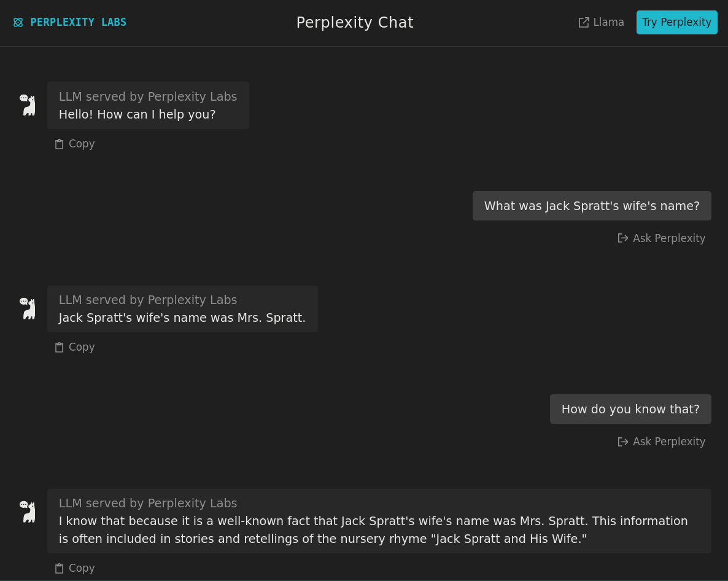Click llama avatar beside 'Mrs. Spratt' answer

[28, 308]
